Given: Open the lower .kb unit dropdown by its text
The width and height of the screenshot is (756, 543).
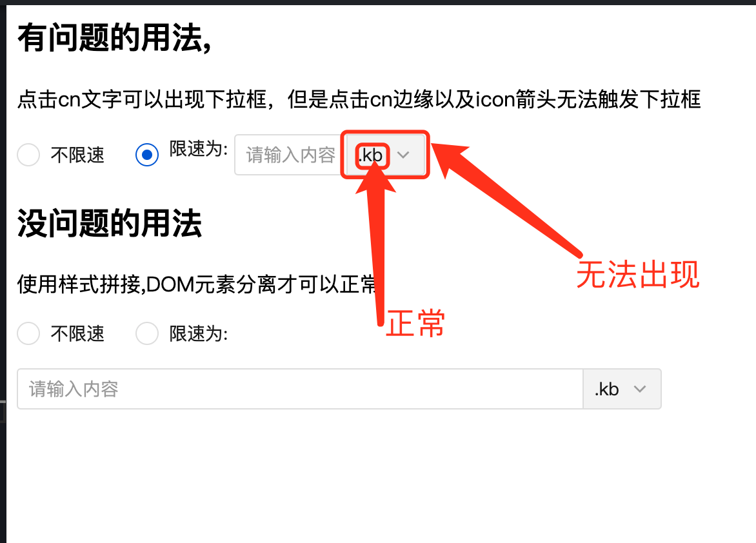Looking at the screenshot, I should coord(606,389).
